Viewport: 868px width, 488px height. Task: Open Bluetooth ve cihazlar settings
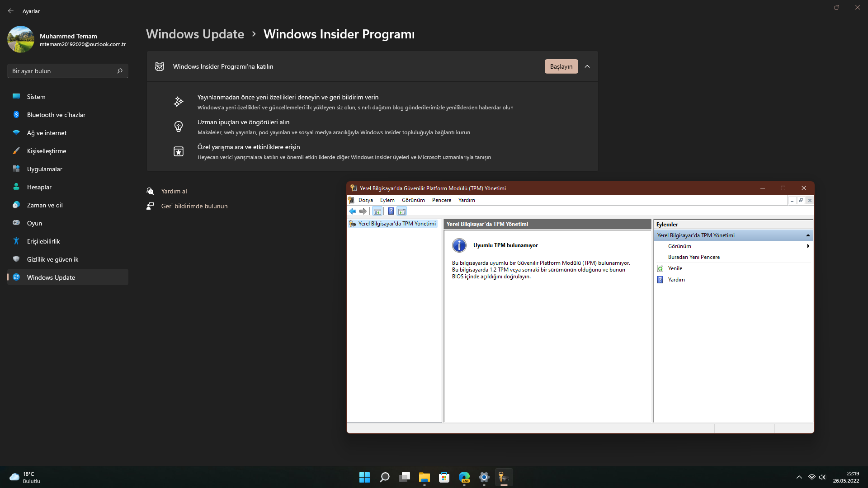56,115
